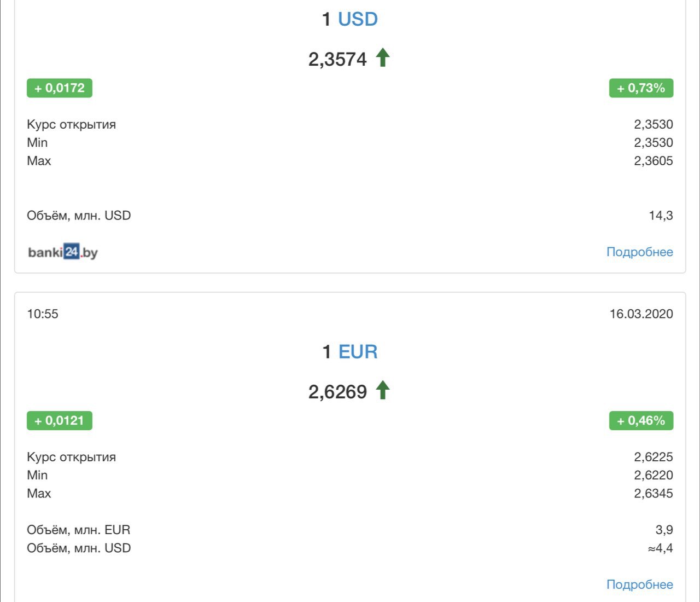This screenshot has width=700, height=602.
Task: Click the green up arrow beside 2,6269
Action: (x=383, y=390)
